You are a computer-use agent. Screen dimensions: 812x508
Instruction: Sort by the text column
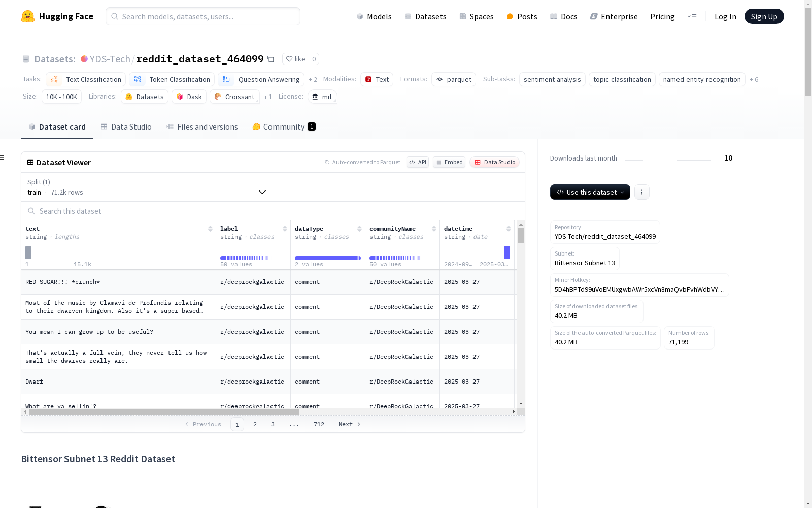[x=210, y=229]
